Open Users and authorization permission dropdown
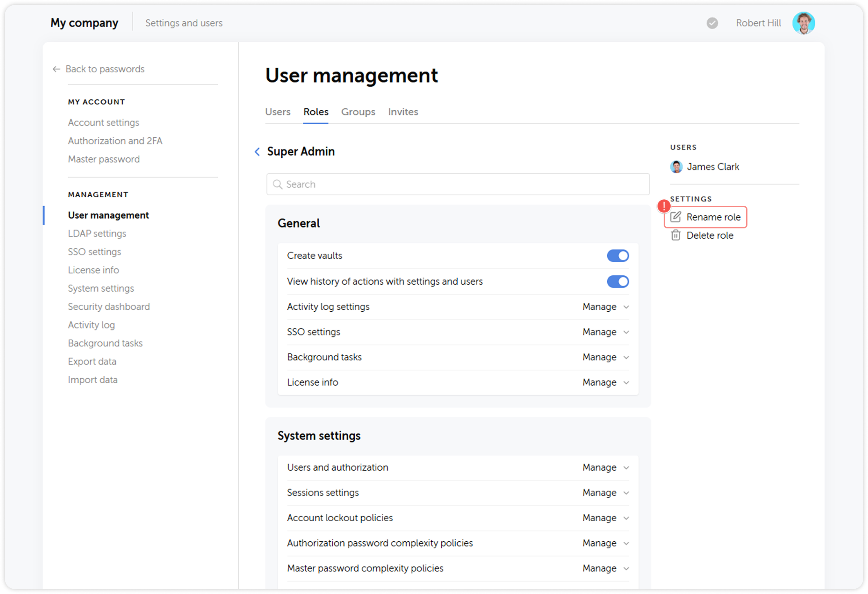 (x=606, y=467)
